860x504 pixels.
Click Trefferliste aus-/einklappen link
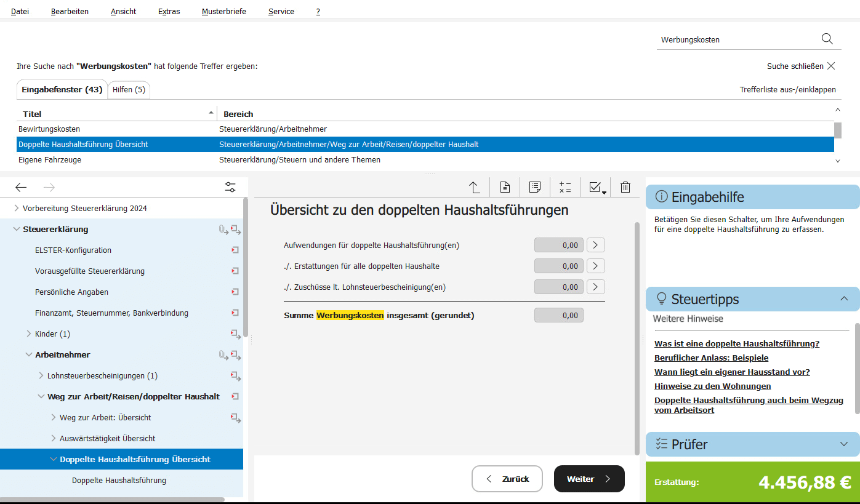pos(788,90)
